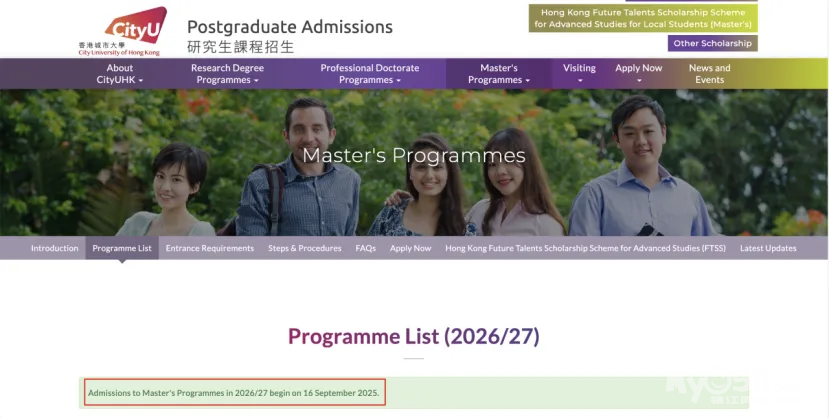Image resolution: width=829 pixels, height=418 pixels.
Task: Click Apply Now in the sub-navigation bar
Action: tap(410, 248)
